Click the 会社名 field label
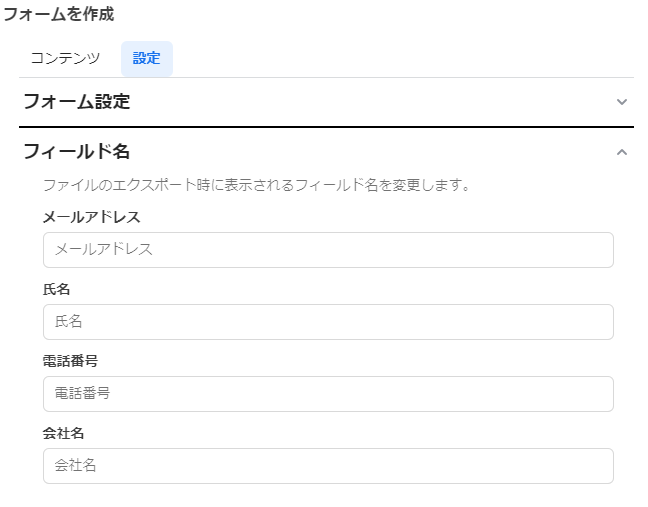 tap(63, 433)
